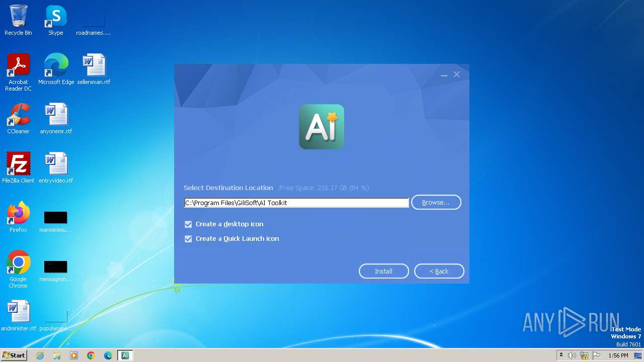Open the volume control tray icon
The image size is (644, 362).
tap(572, 355)
